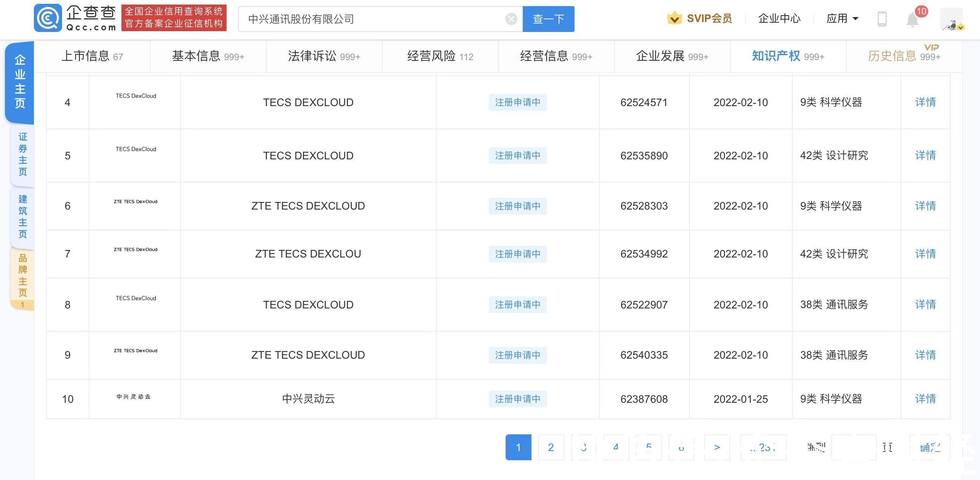Select 9类 科学仪器 in row 6
Image resolution: width=980 pixels, height=480 pixels.
click(831, 206)
